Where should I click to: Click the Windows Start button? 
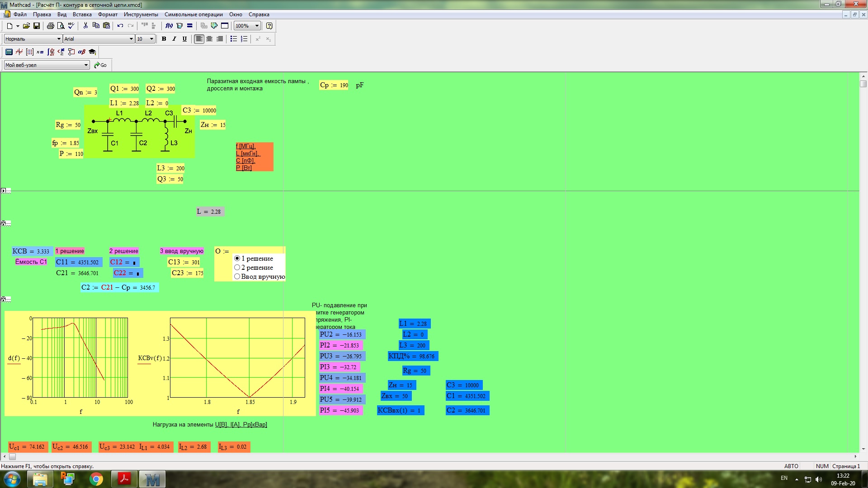click(12, 479)
